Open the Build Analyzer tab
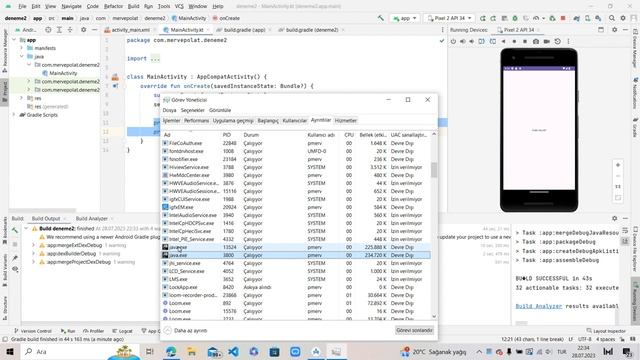Viewport: 640px width, 360px height. click(x=91, y=219)
